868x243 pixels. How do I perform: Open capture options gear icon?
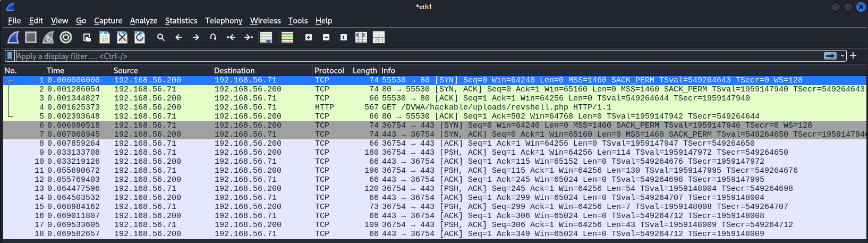pyautogui.click(x=66, y=37)
